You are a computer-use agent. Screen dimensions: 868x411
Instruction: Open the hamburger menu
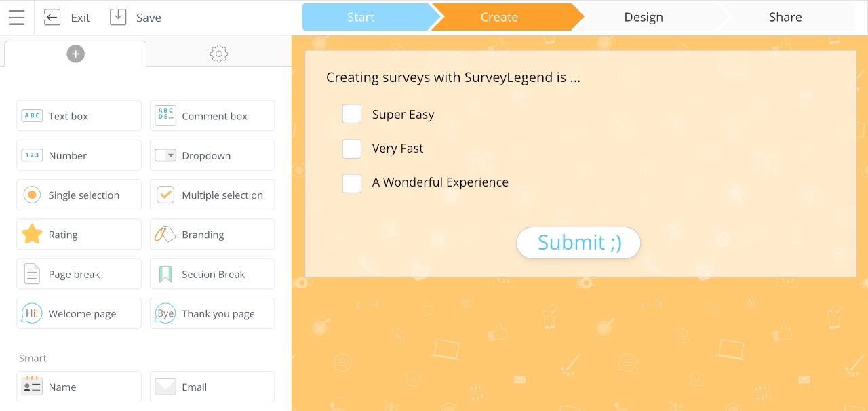pos(16,17)
